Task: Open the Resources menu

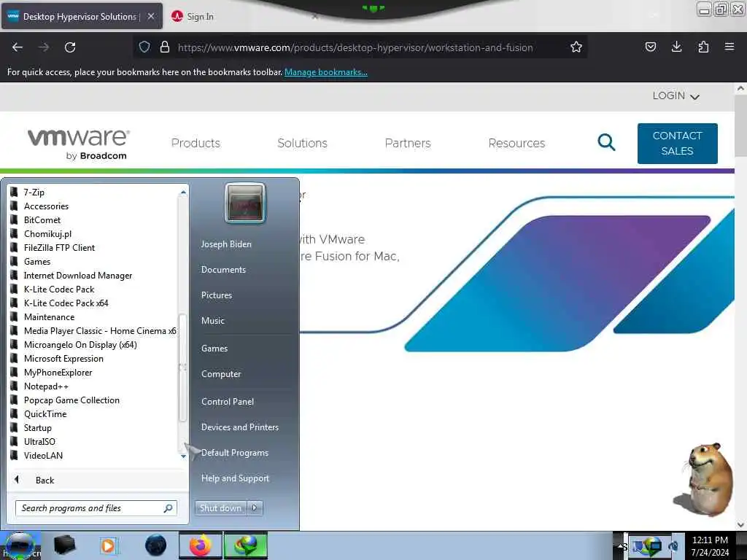Action: (516, 143)
